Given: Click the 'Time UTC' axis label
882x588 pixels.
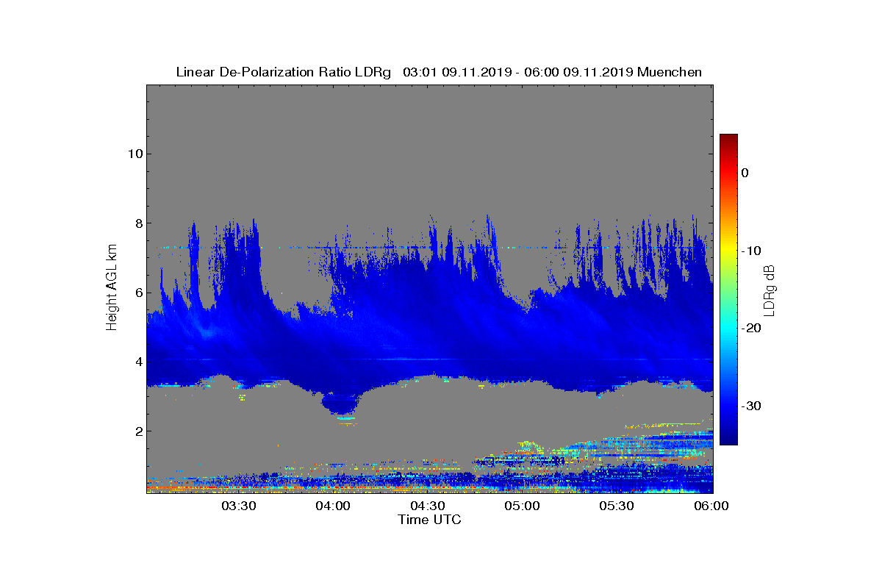Looking at the screenshot, I should point(430,520).
